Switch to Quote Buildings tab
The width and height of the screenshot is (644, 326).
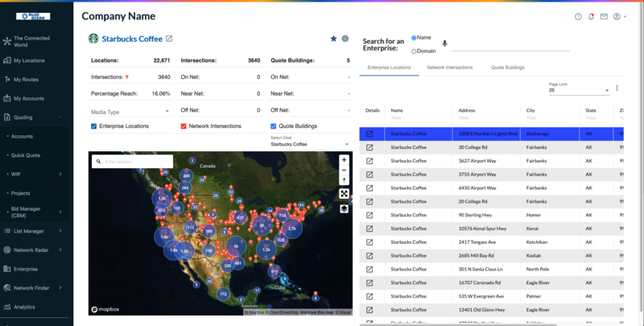(507, 68)
